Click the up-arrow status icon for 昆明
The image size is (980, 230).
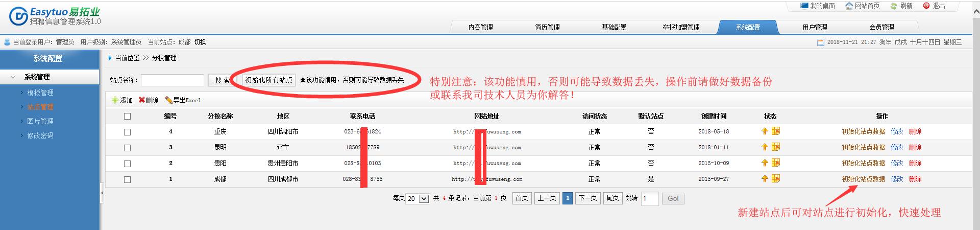click(x=765, y=147)
